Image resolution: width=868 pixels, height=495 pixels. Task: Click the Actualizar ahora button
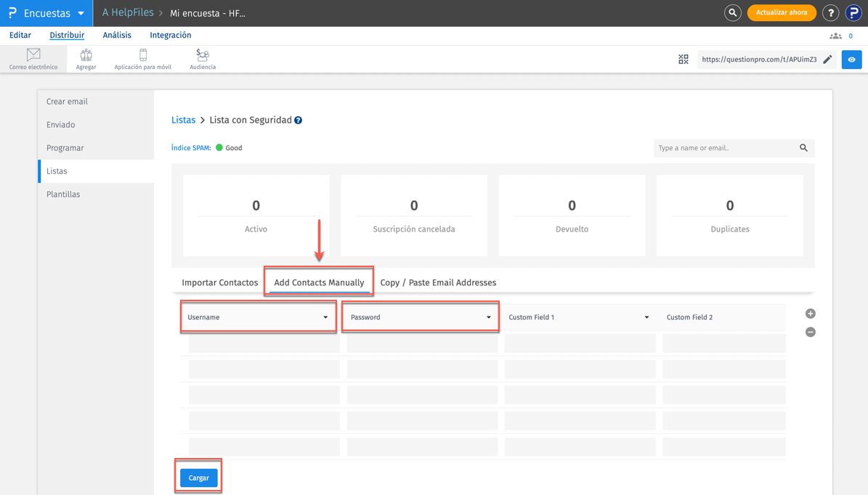click(781, 13)
